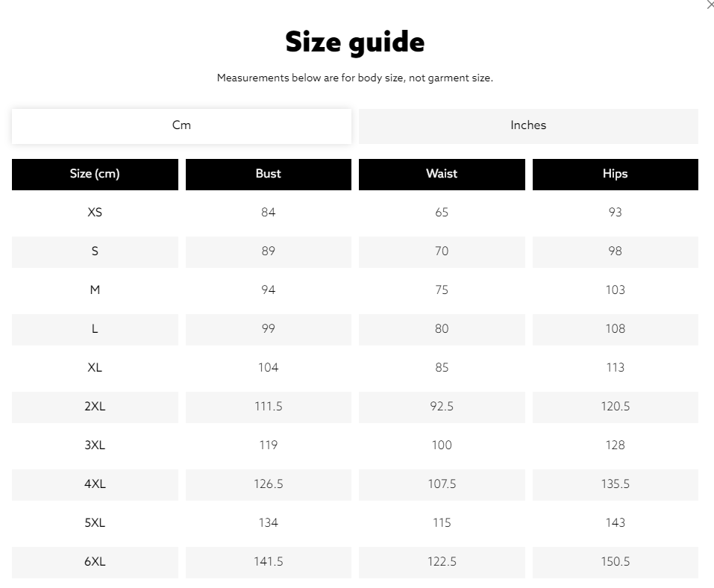
Task: Select the 3XL waist value 100
Action: [442, 445]
